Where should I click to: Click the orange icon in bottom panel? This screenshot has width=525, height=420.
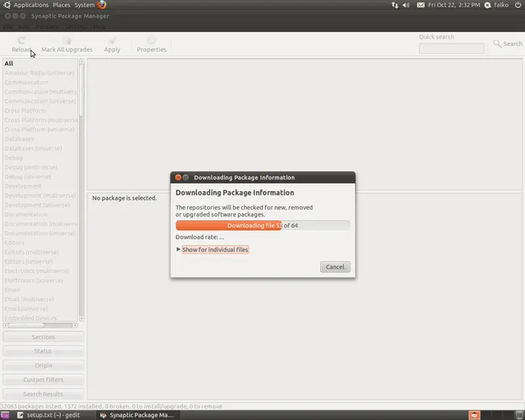pos(474,415)
